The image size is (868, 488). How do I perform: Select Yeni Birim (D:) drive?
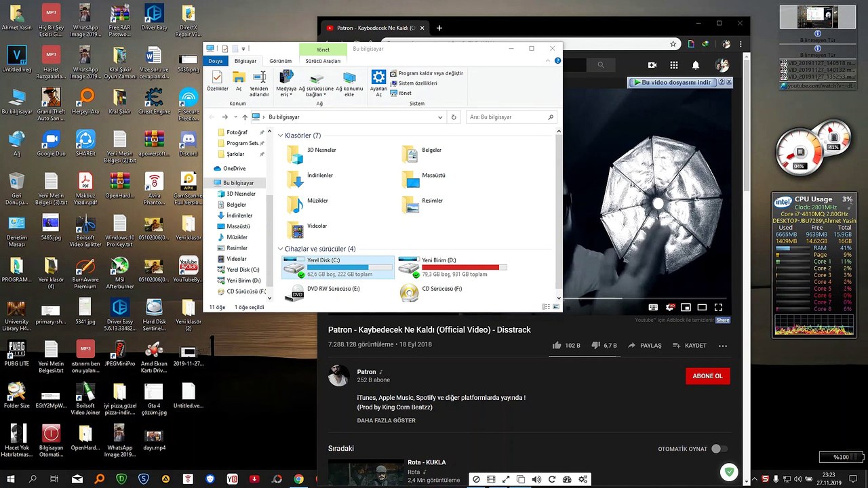tap(453, 267)
